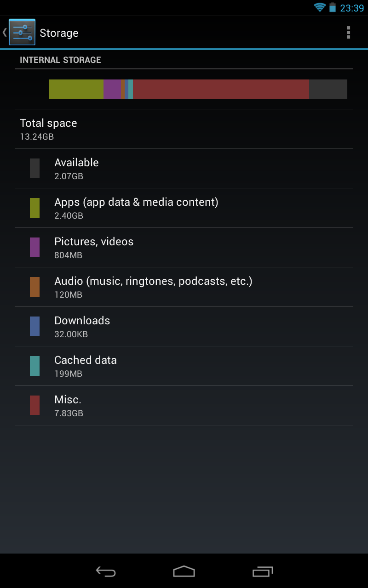The height and width of the screenshot is (588, 368).
Task: Open Apps (app data & media content)
Action: (x=184, y=208)
